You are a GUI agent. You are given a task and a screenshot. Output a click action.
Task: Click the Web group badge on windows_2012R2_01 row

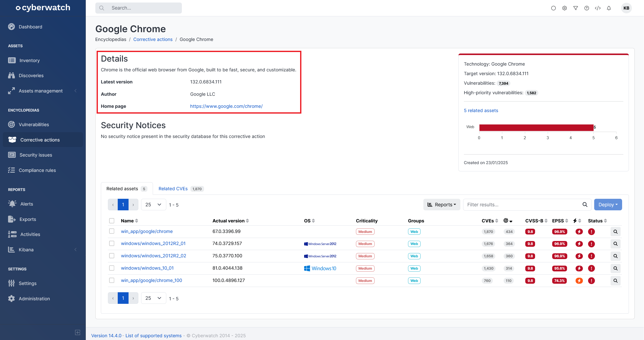414,244
